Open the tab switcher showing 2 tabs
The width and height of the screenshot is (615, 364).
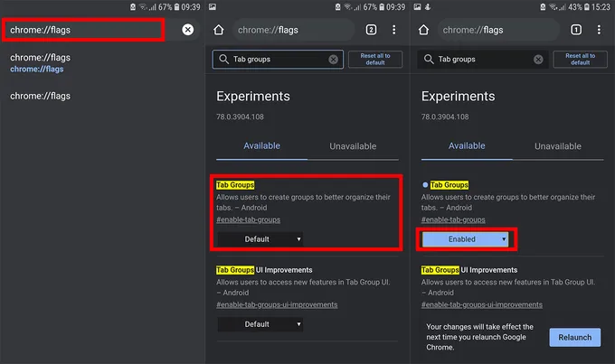(371, 30)
